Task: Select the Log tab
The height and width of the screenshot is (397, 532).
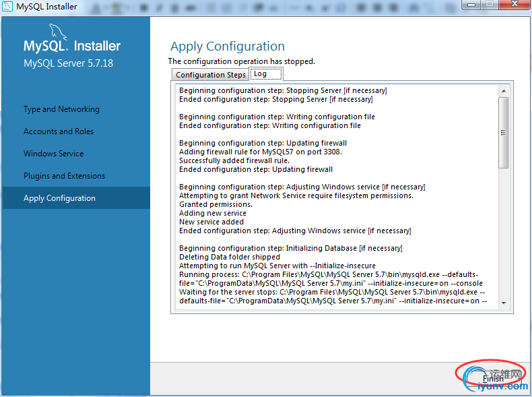Action: pos(266,73)
